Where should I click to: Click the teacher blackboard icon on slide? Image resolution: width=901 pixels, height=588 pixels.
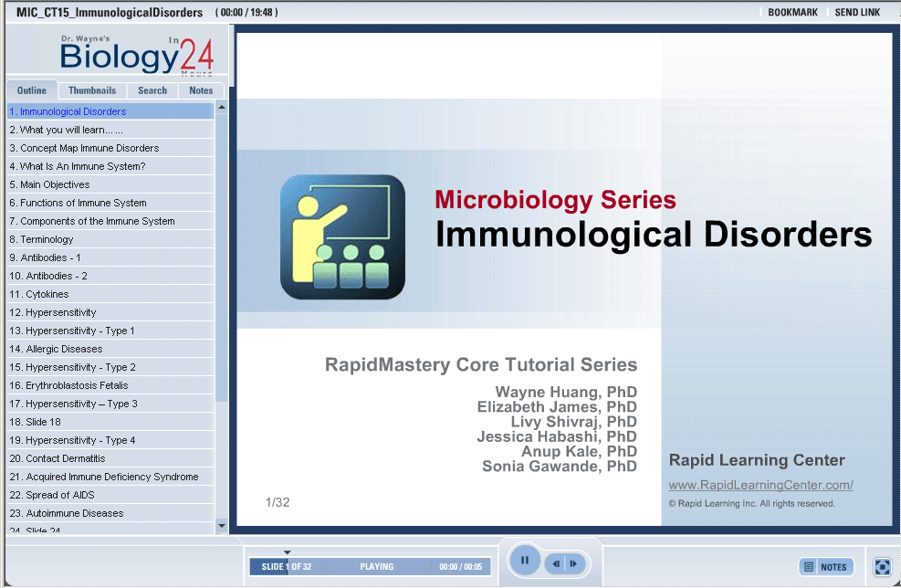click(342, 236)
